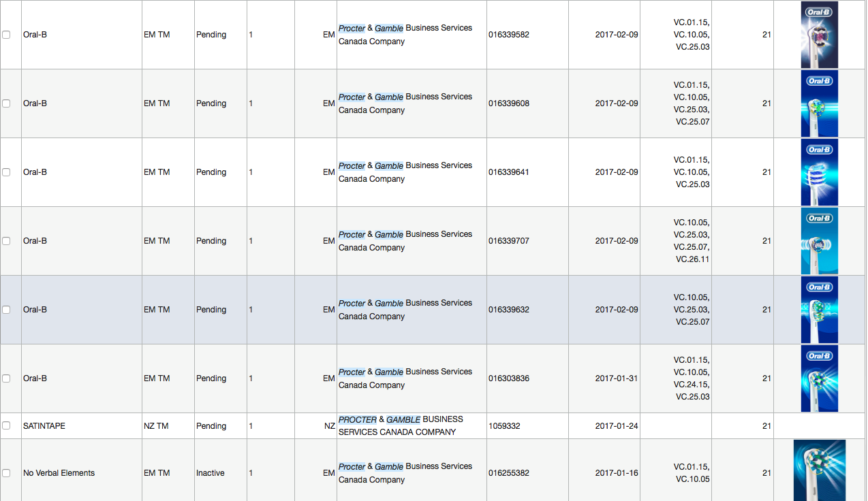Click application number 016303836
This screenshot has width=868, height=501.
509,378
